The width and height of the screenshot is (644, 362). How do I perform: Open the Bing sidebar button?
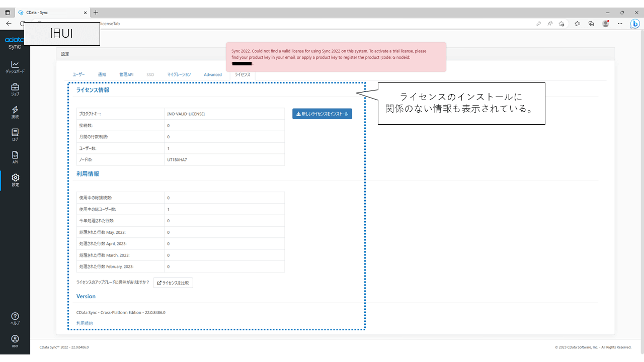point(635,24)
